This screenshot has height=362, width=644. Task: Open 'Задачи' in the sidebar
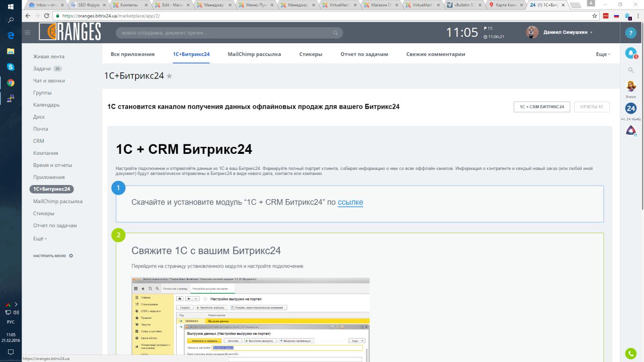[x=42, y=68]
